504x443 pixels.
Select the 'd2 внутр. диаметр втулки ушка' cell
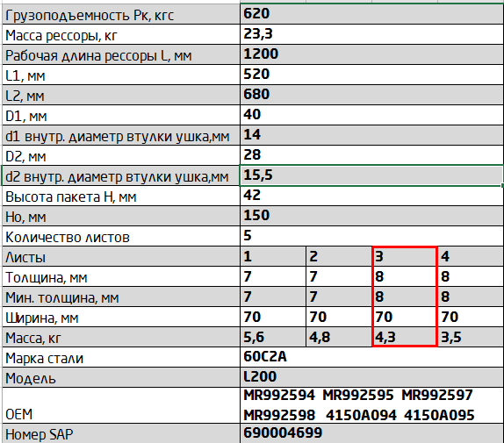point(121,176)
